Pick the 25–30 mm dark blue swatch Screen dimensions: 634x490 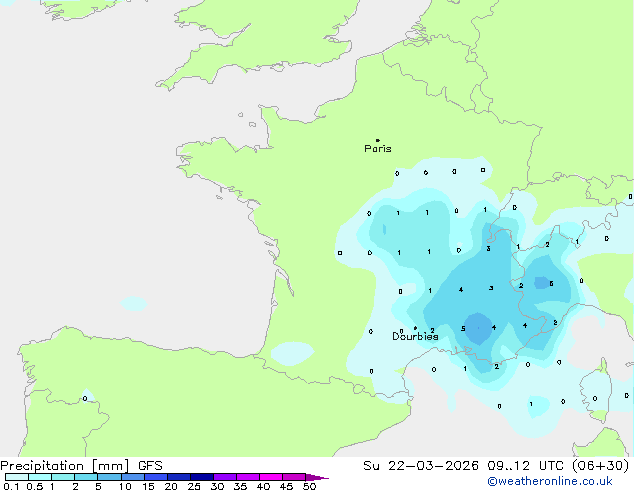click(202, 477)
